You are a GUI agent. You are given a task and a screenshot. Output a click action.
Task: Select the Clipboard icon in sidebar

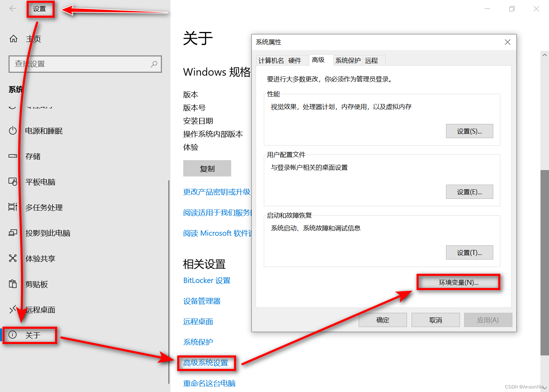coord(13,284)
